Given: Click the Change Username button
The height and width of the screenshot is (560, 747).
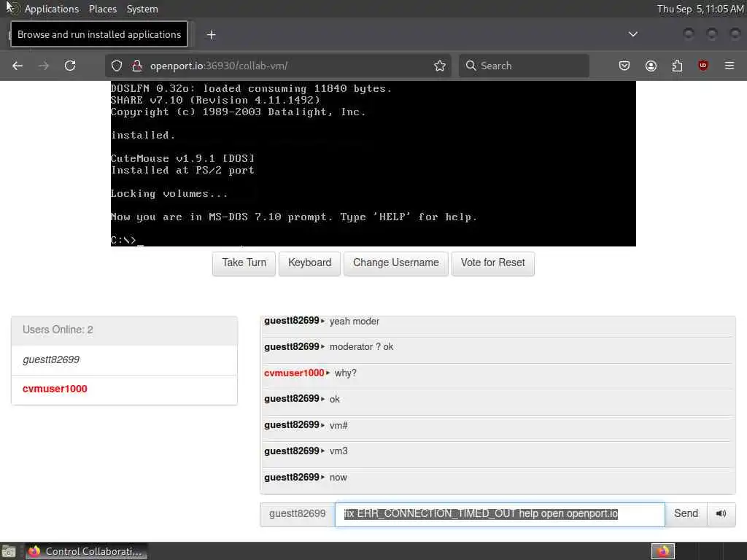Looking at the screenshot, I should click(396, 263).
